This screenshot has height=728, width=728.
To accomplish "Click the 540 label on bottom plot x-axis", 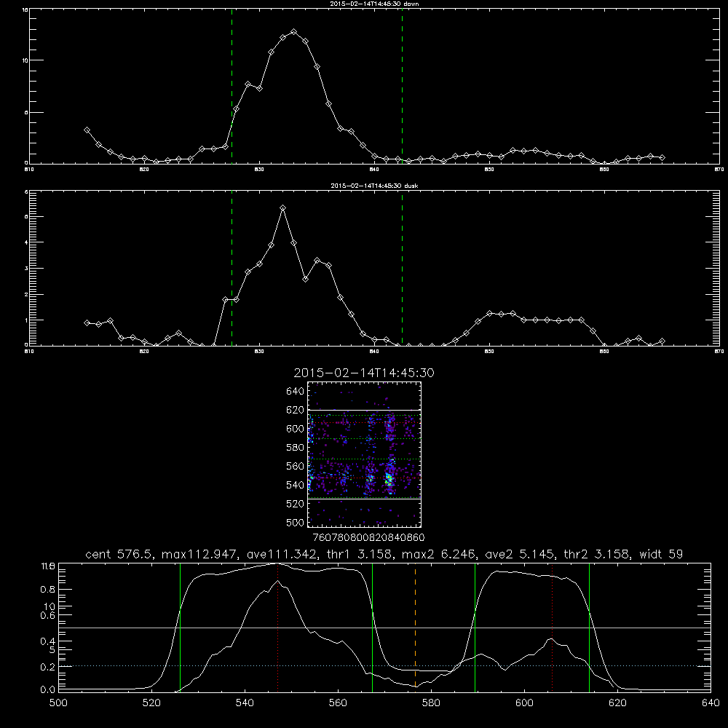I will tap(245, 703).
